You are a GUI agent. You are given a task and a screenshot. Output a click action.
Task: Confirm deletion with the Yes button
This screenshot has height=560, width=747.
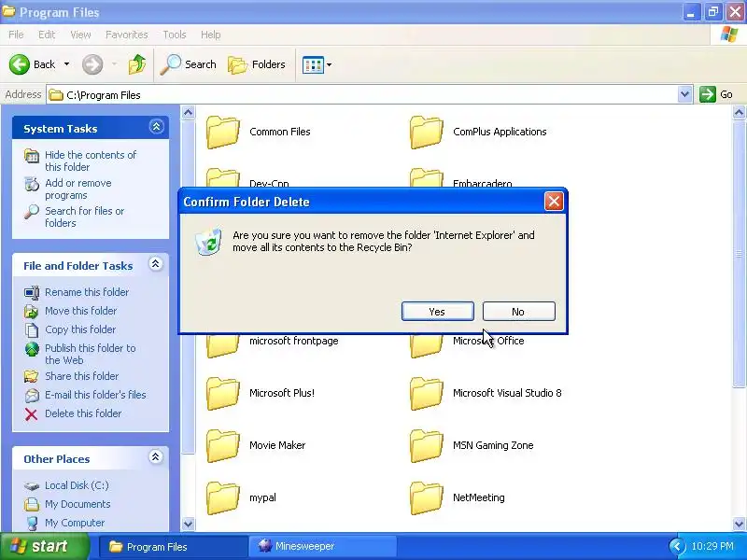(x=437, y=312)
